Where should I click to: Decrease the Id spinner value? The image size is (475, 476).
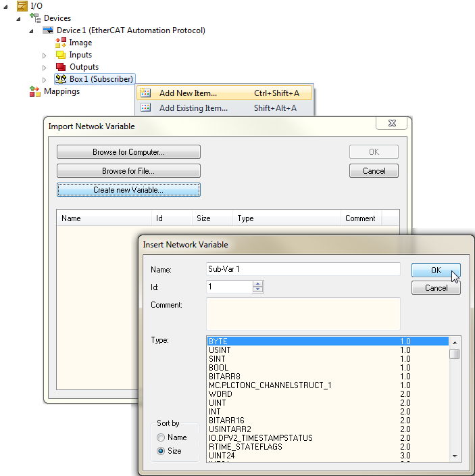(258, 289)
